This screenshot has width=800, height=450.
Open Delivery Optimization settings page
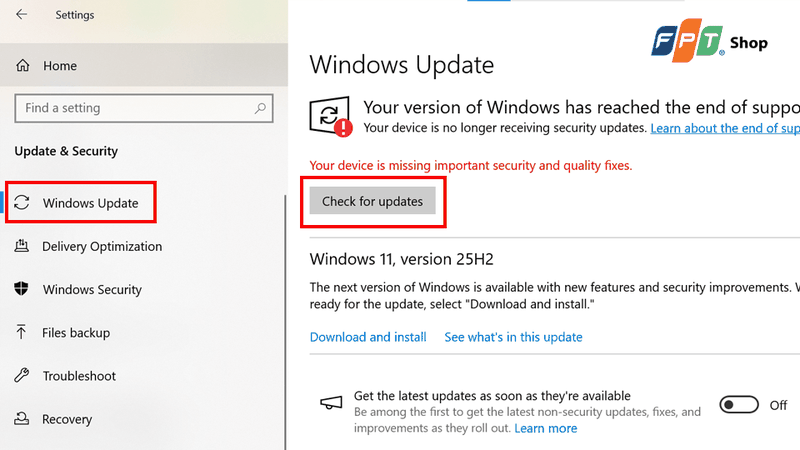102,246
